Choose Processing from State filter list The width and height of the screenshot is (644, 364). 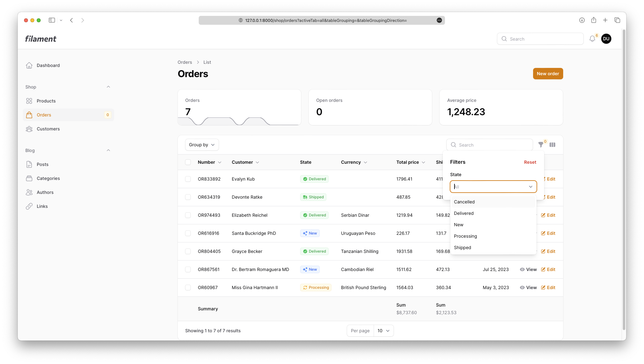(x=465, y=236)
